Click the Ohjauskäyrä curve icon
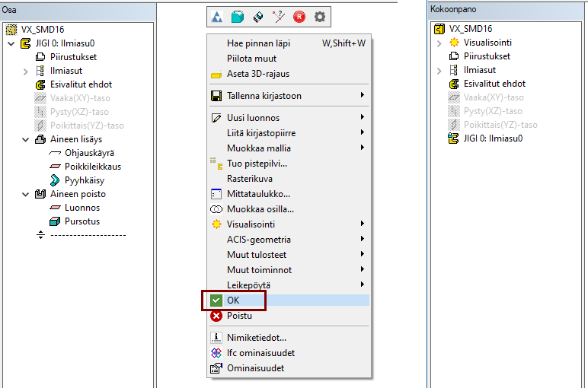The width and height of the screenshot is (588, 388). (x=55, y=153)
